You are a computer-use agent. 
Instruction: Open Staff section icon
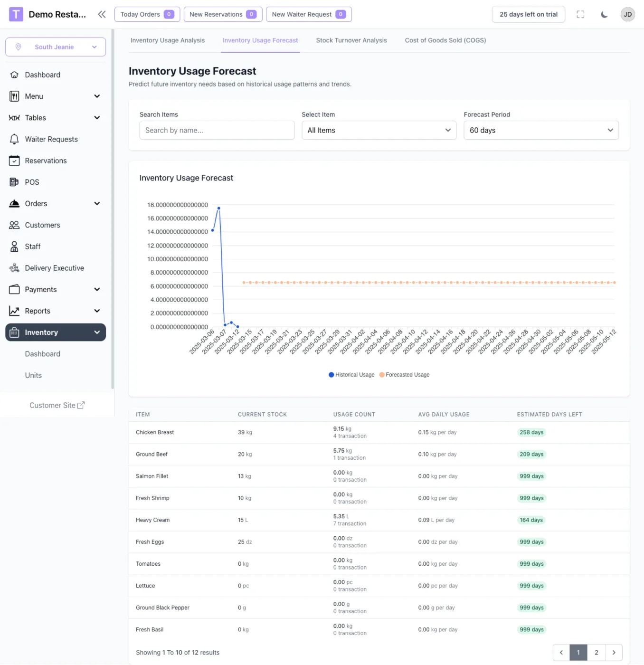tap(15, 247)
